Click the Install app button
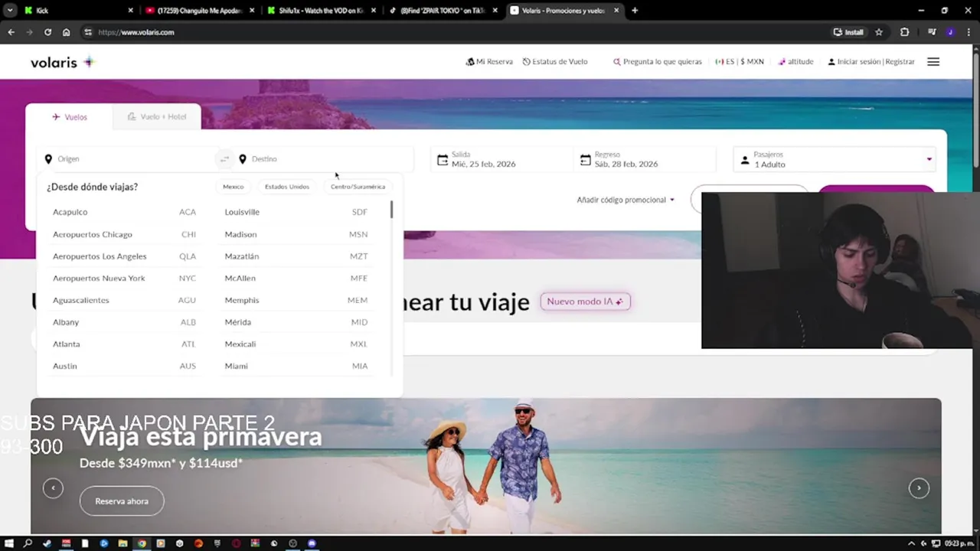 [x=848, y=32]
